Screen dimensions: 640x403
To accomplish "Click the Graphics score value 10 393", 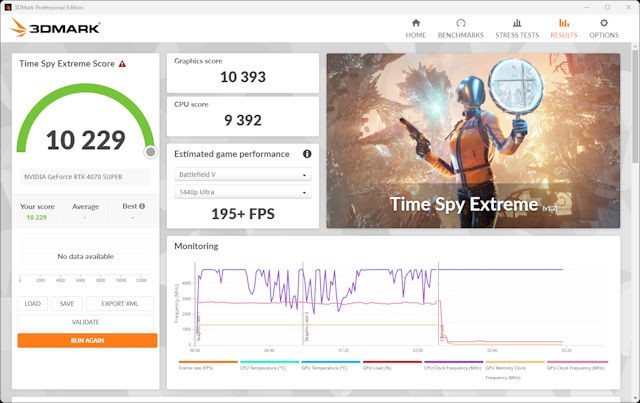I will 243,77.
